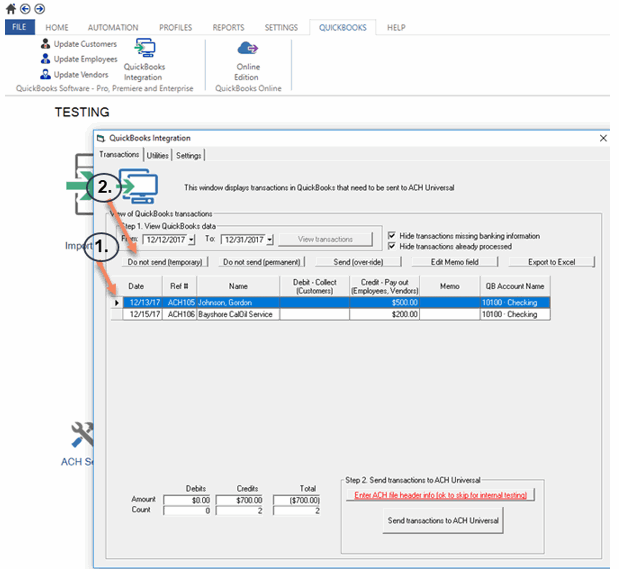Click the home icon in title bar
Viewport: 619px width, 569px height.
pyautogui.click(x=11, y=9)
